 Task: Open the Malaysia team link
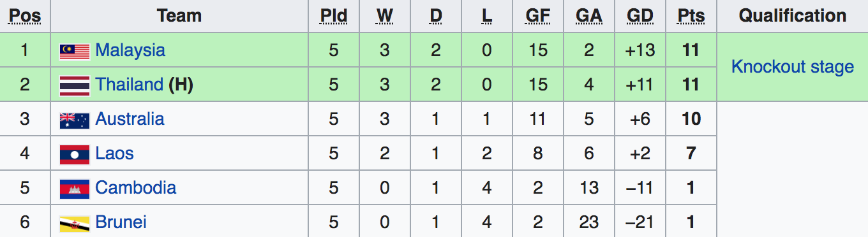point(130,50)
